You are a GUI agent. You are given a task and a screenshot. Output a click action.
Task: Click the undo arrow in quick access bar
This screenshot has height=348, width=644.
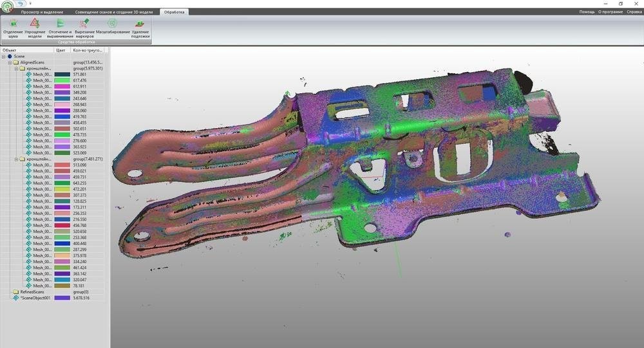tap(21, 3)
